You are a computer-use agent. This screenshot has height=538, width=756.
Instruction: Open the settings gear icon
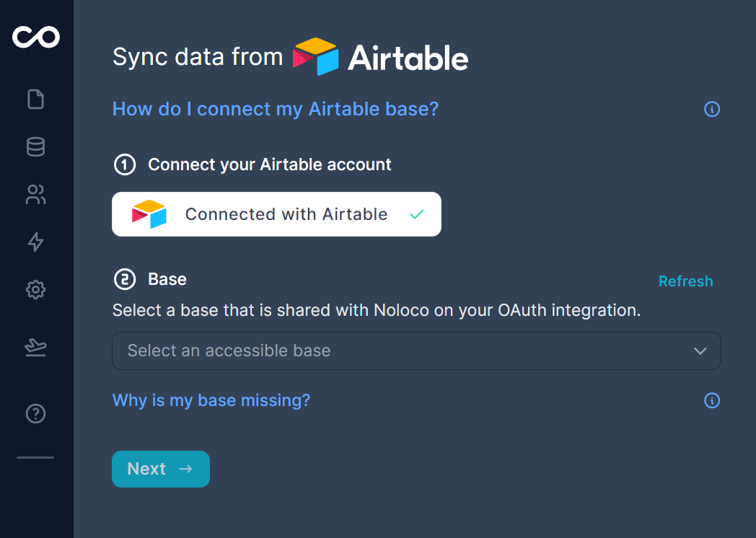35,290
